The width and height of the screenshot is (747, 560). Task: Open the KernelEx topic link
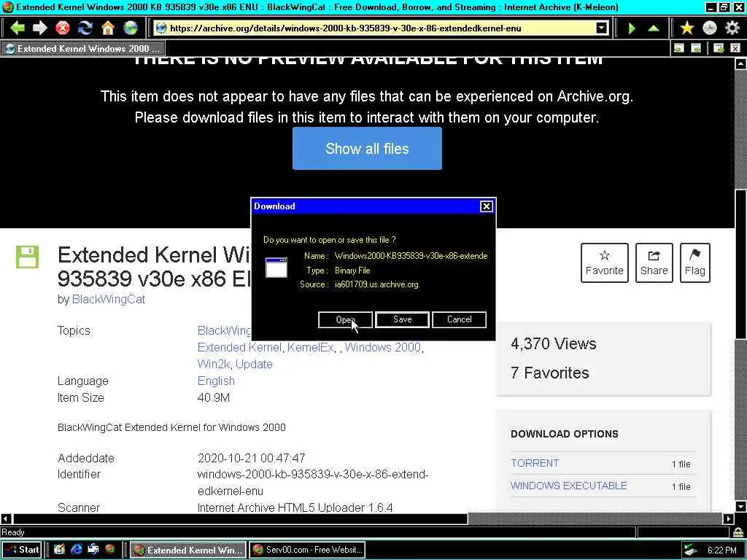310,348
